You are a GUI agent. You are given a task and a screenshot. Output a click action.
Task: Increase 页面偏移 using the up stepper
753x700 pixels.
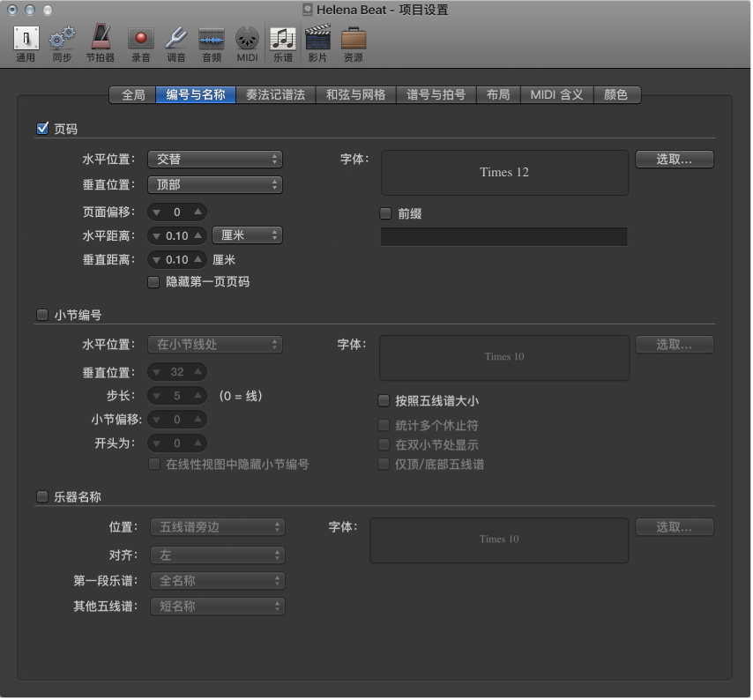198,212
